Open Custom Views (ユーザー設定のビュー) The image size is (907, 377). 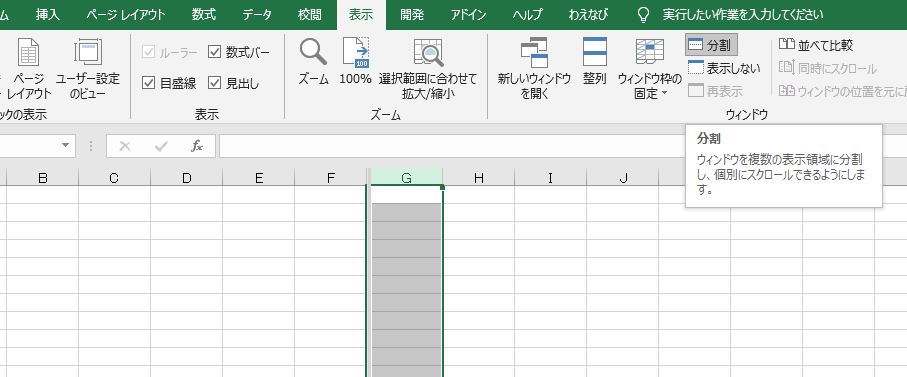click(x=87, y=68)
